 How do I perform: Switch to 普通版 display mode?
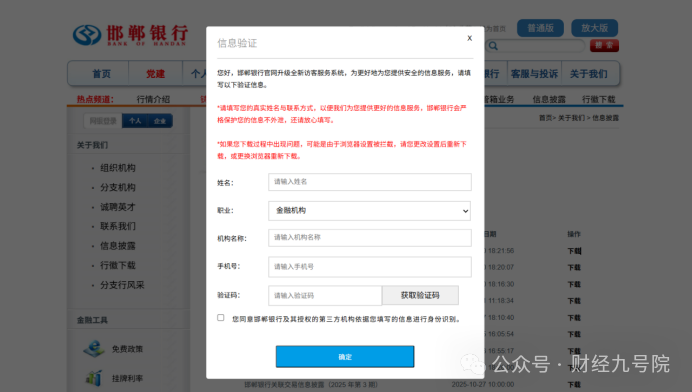tap(540, 28)
